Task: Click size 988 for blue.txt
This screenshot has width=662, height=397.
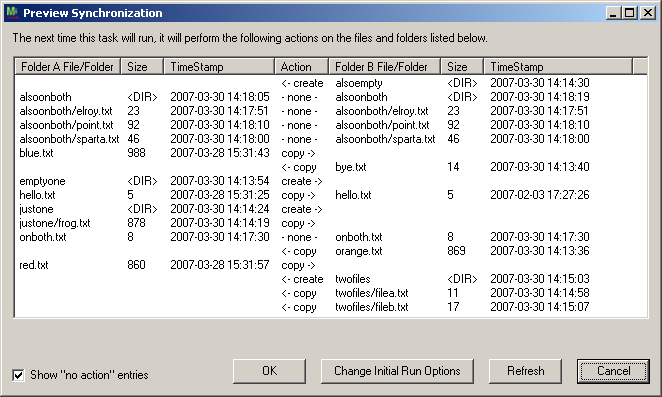Action: coord(136,153)
